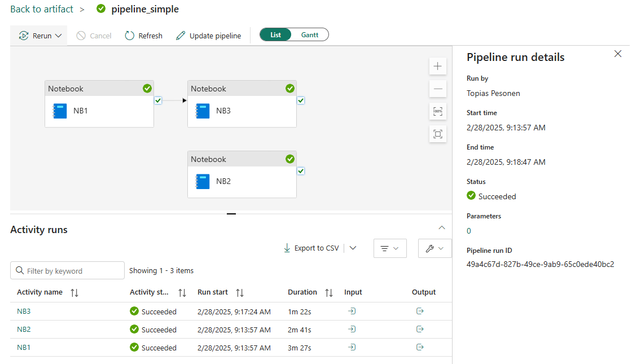Open NB3 activity name link
The height and width of the screenshot is (364, 632).
coord(23,312)
